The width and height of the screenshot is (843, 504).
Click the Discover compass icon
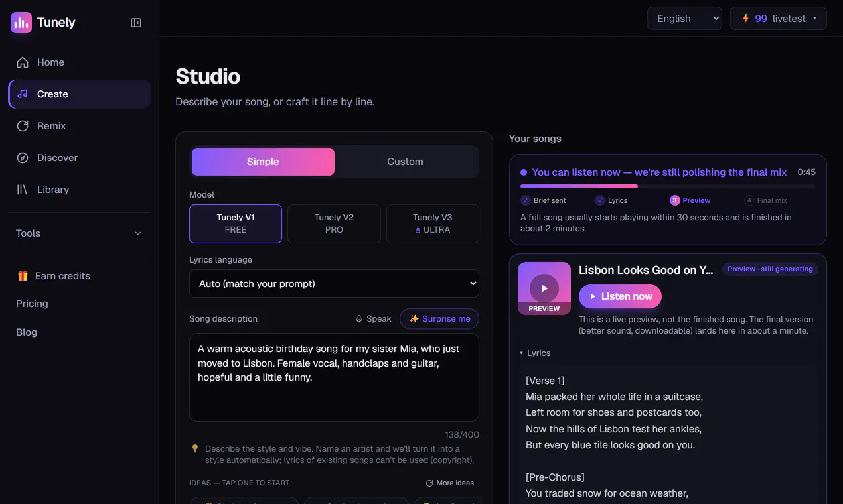click(x=23, y=158)
